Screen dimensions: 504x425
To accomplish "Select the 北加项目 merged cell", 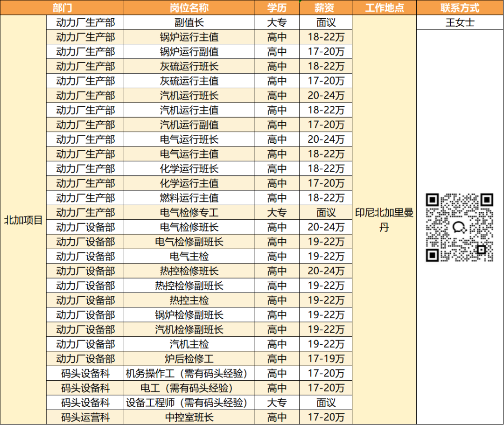I will [x=23, y=220].
